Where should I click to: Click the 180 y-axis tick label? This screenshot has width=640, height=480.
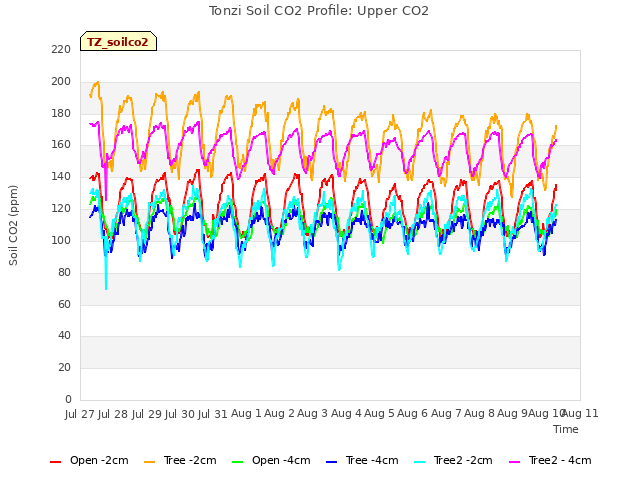coord(61,113)
